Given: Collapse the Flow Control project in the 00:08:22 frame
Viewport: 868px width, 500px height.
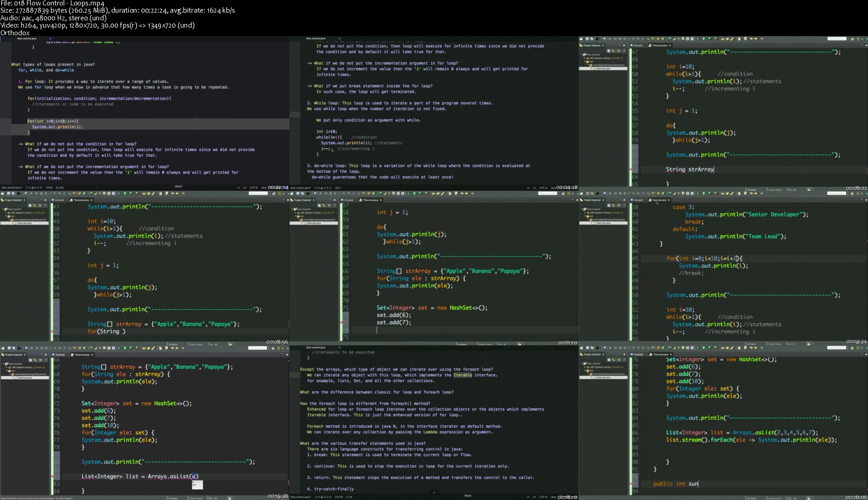Looking at the screenshot, I should pyautogui.click(x=582, y=54).
